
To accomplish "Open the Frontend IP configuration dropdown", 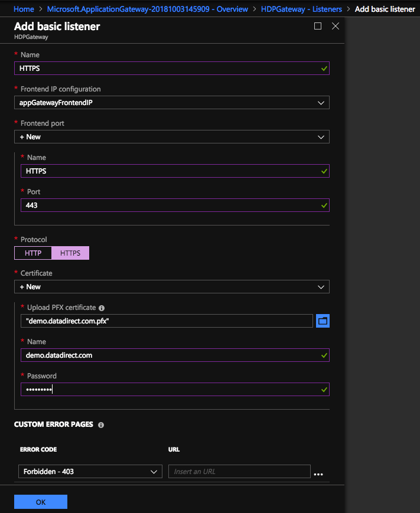I will pyautogui.click(x=171, y=103).
